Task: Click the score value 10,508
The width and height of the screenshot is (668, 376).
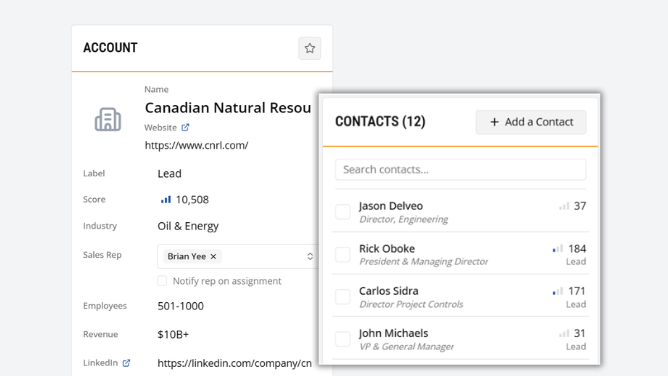Action: tap(192, 200)
